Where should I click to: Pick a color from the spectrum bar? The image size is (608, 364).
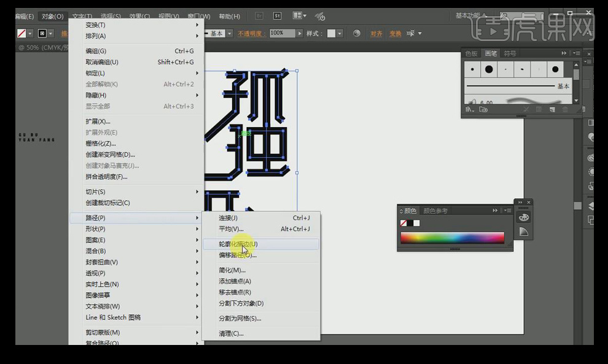(452, 238)
